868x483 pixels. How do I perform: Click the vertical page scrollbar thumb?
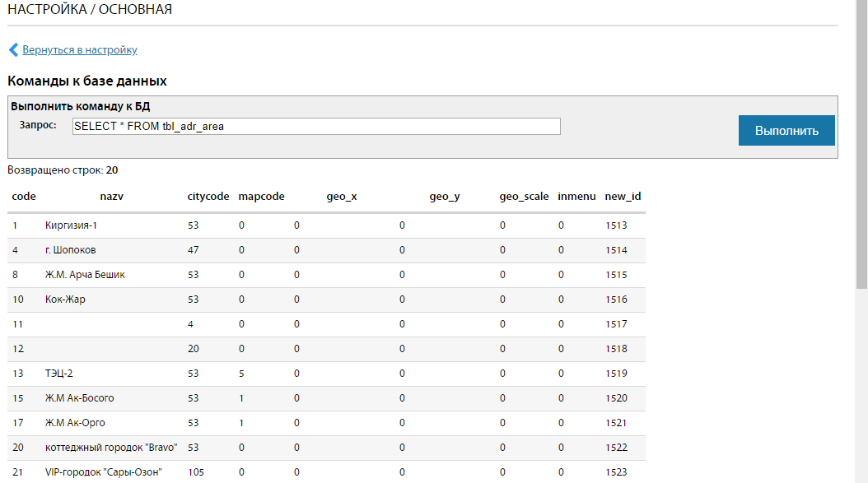coord(861,144)
